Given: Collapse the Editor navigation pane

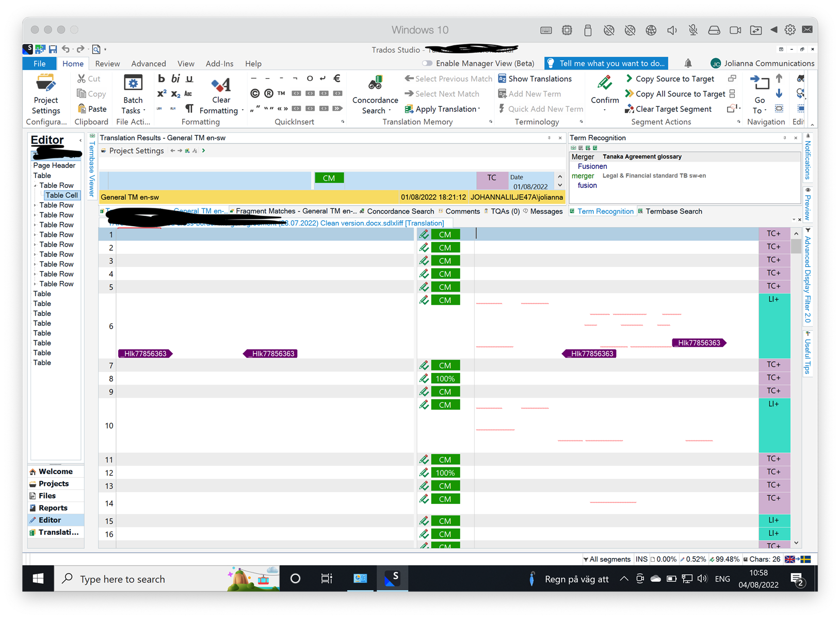Looking at the screenshot, I should click(80, 140).
